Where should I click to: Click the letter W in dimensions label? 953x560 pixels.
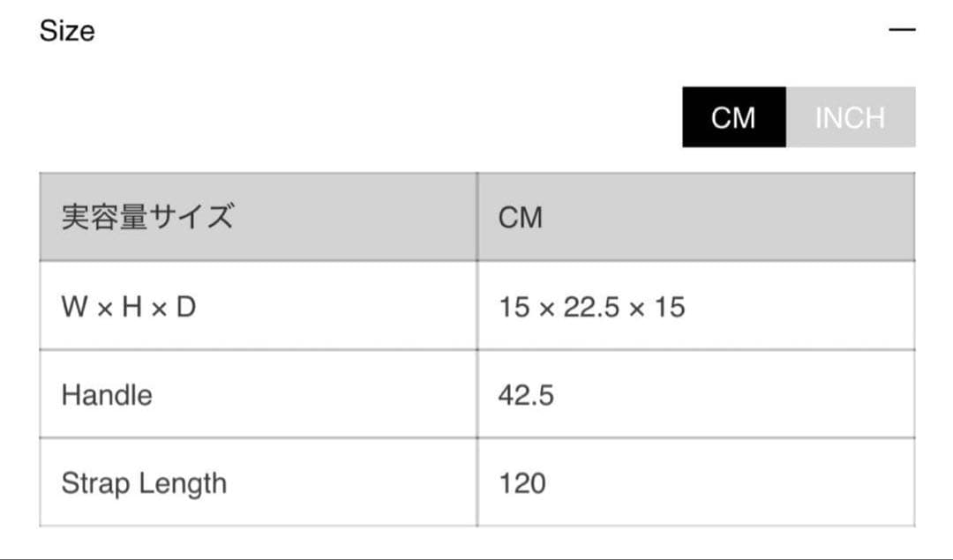click(x=73, y=307)
